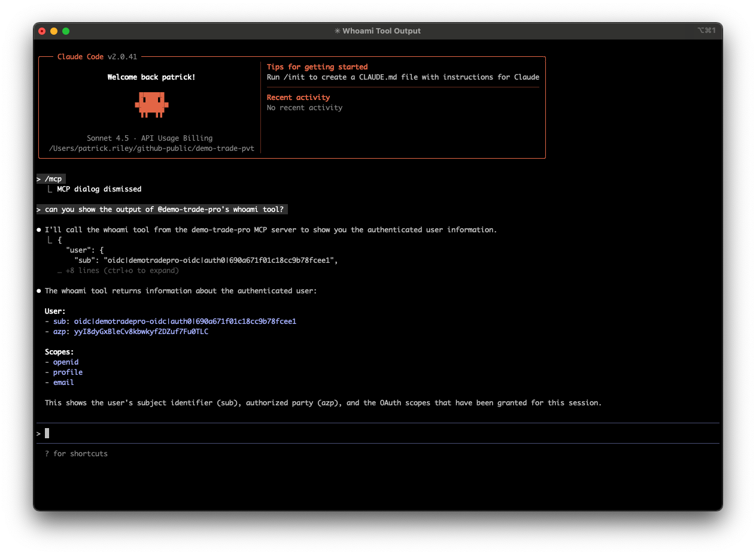Expand the collapsed "+8 lines" tool output
756x555 pixels.
(118, 271)
